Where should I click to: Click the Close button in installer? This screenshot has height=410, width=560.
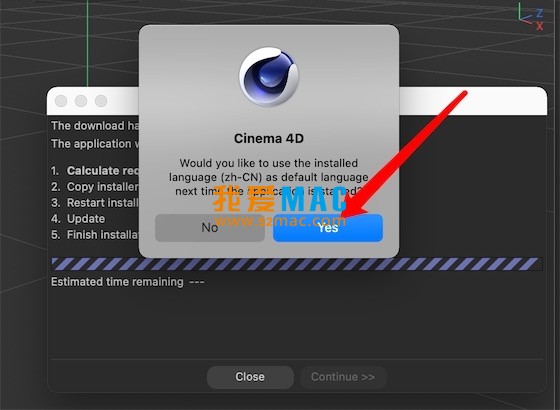click(250, 377)
